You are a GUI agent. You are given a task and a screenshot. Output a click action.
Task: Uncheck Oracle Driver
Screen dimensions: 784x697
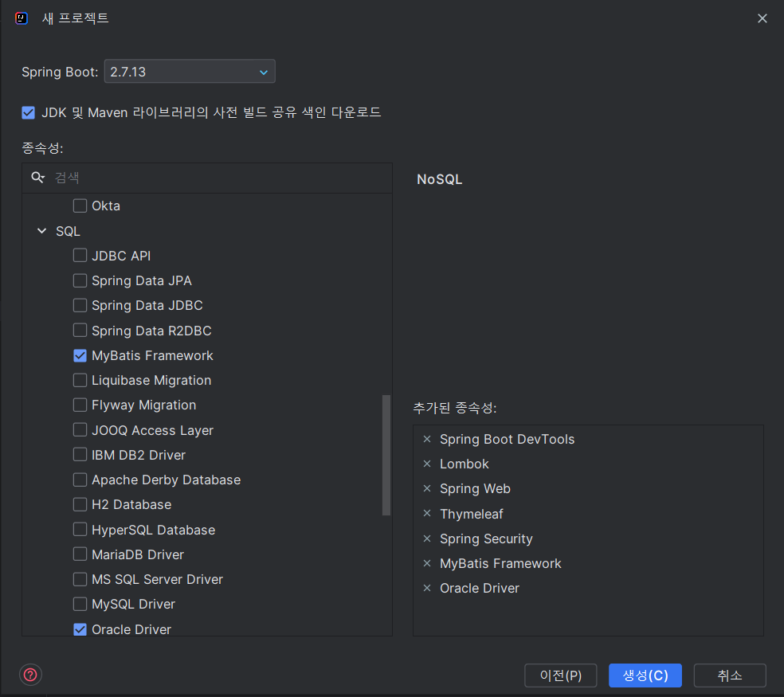click(x=80, y=629)
